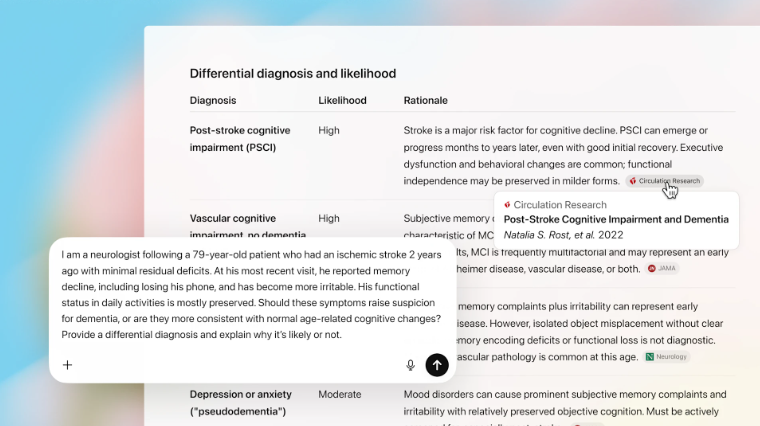Click the Differential diagnosis and likelihood heading
Viewport: 760px width, 426px height.
pyautogui.click(x=293, y=73)
